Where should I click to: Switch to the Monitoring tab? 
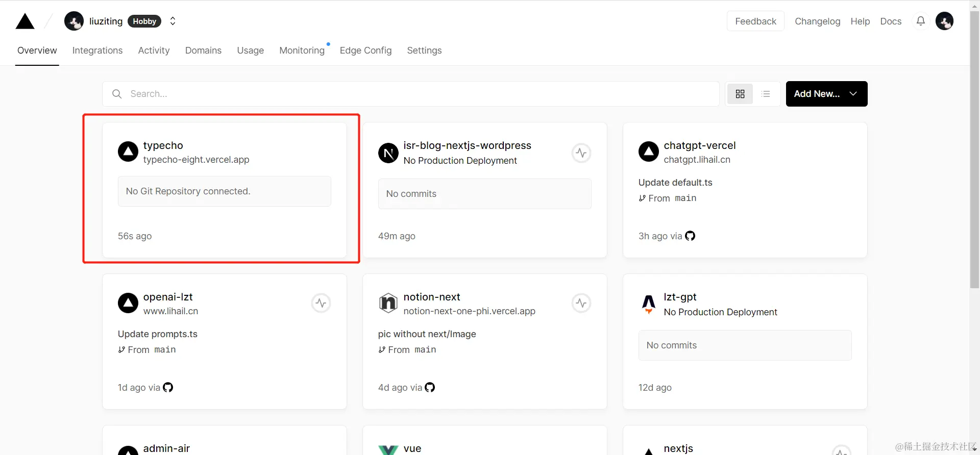pos(302,50)
